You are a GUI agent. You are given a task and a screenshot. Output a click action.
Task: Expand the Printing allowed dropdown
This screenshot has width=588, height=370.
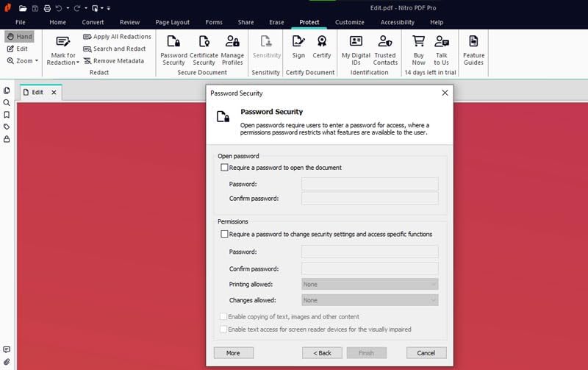pyautogui.click(x=370, y=284)
